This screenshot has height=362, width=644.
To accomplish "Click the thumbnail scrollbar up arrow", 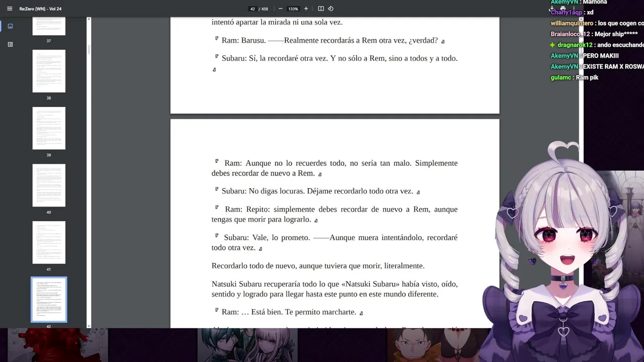I will pyautogui.click(x=89, y=19).
